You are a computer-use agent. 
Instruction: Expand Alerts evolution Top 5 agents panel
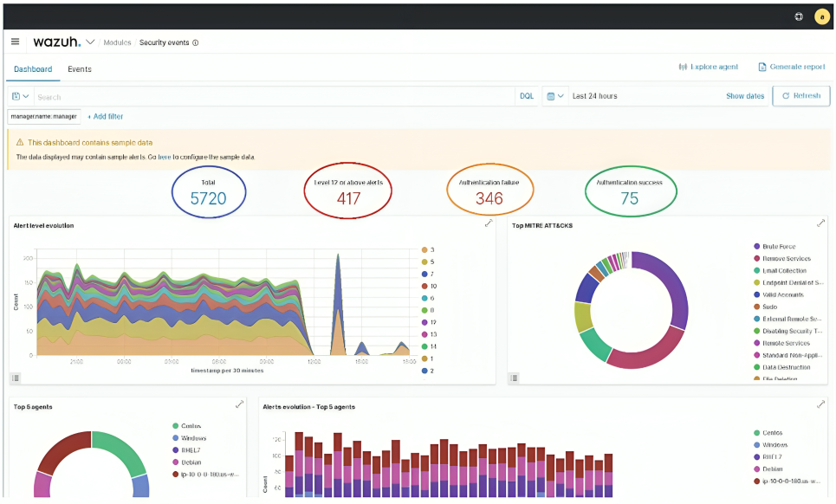point(821,404)
